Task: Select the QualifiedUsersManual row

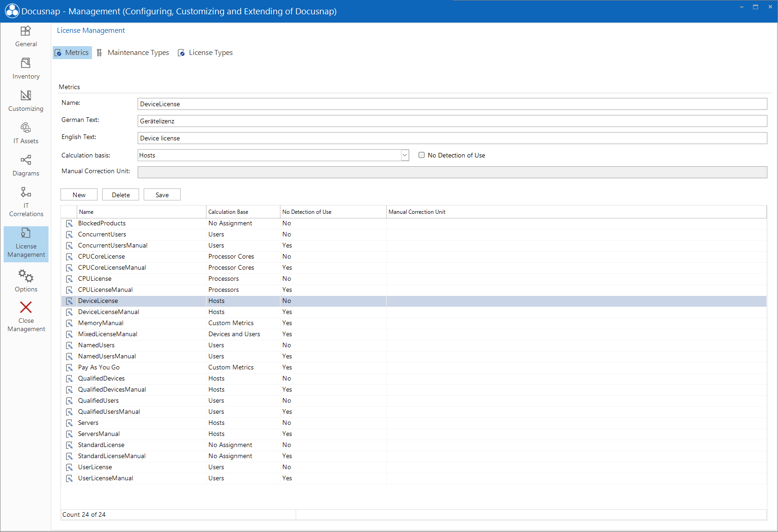Action: click(414, 412)
